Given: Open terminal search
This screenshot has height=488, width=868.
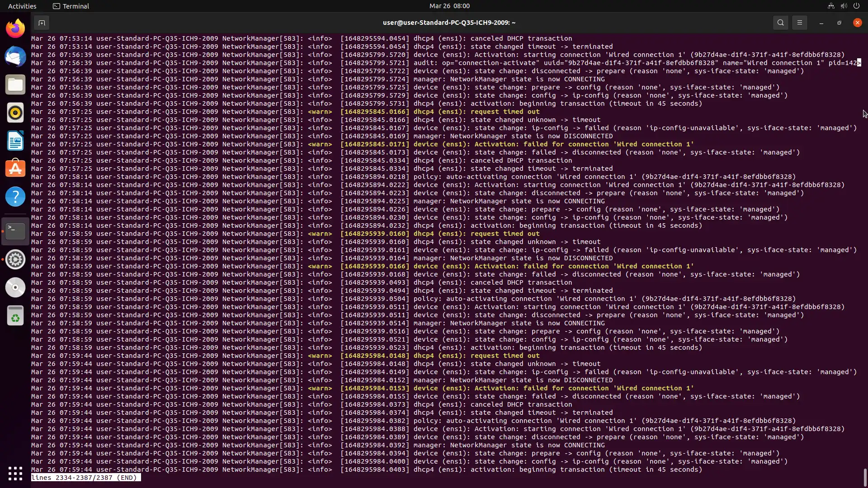Looking at the screenshot, I should coord(780,23).
